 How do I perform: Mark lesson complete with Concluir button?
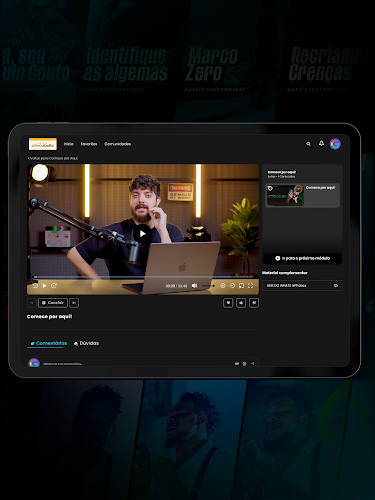point(53,303)
